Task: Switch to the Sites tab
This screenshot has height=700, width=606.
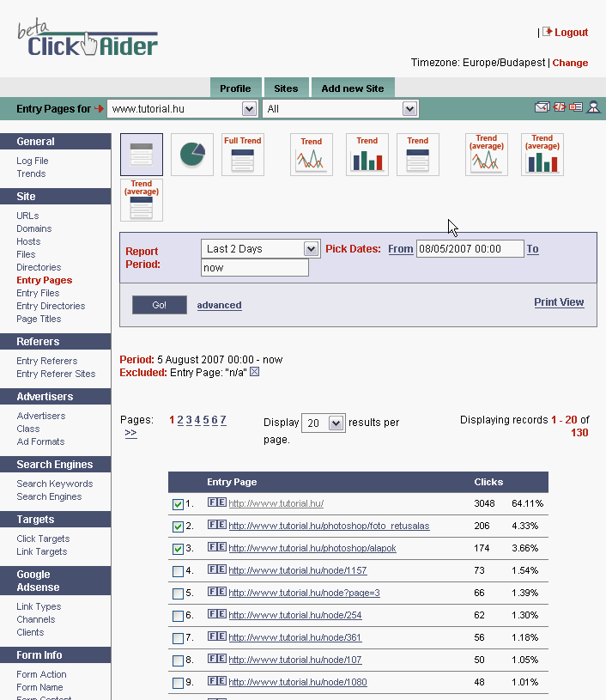Action: click(x=286, y=88)
